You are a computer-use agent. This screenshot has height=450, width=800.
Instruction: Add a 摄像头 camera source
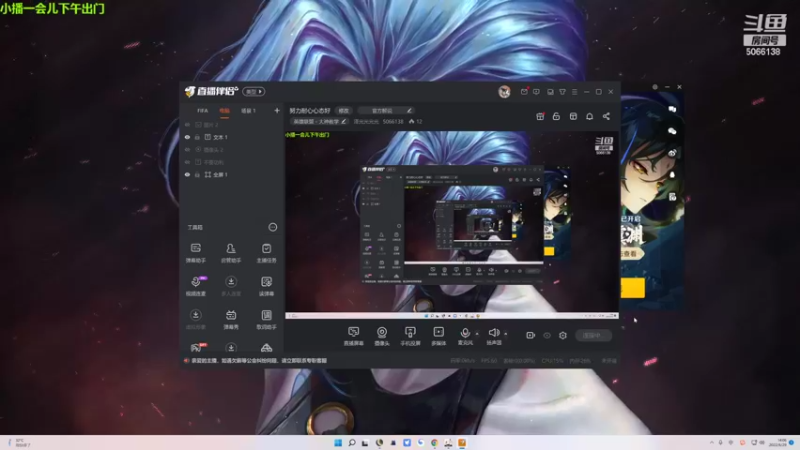pos(382,336)
